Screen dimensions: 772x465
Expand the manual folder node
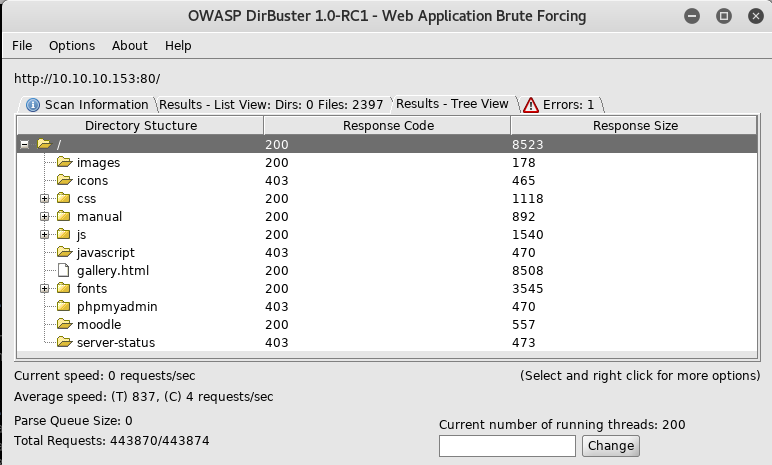click(x=44, y=217)
